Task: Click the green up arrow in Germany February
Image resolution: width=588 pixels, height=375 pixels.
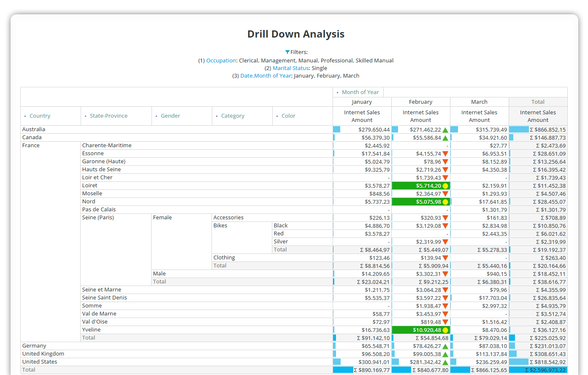Action: 445,346
